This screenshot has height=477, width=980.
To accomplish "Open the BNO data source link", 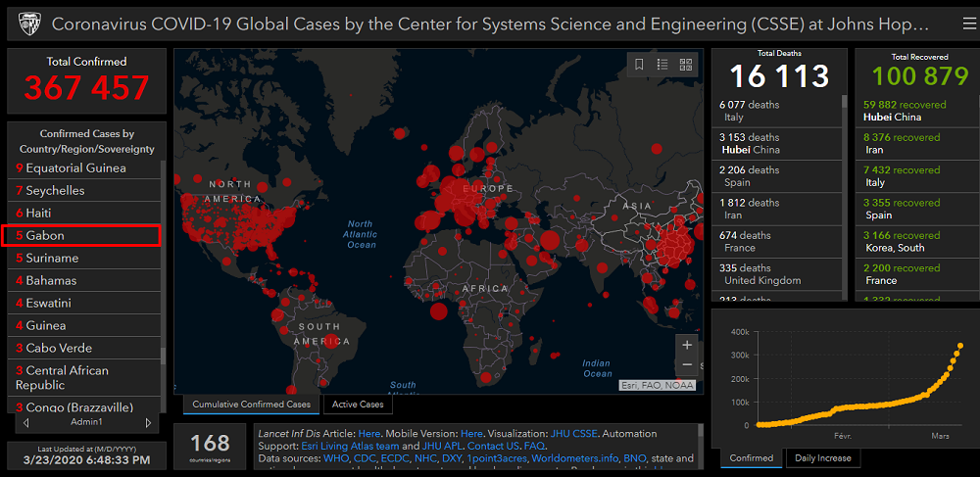I will point(634,458).
